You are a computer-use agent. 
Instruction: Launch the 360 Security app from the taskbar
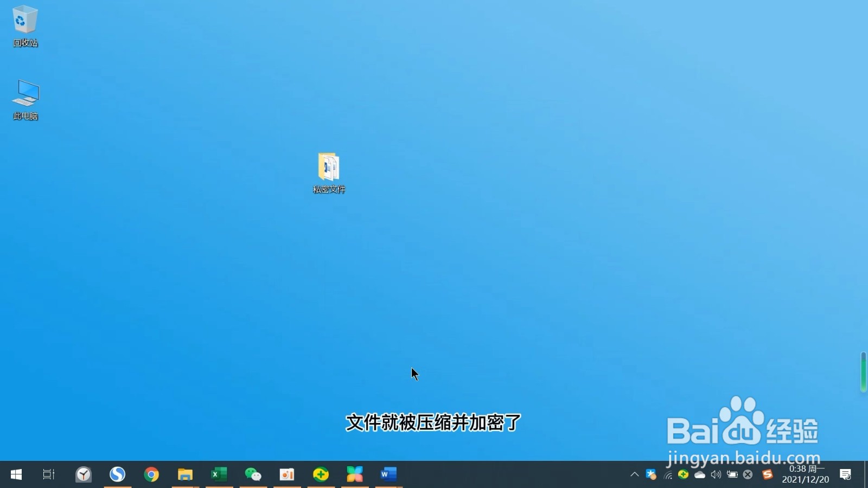[x=321, y=474]
